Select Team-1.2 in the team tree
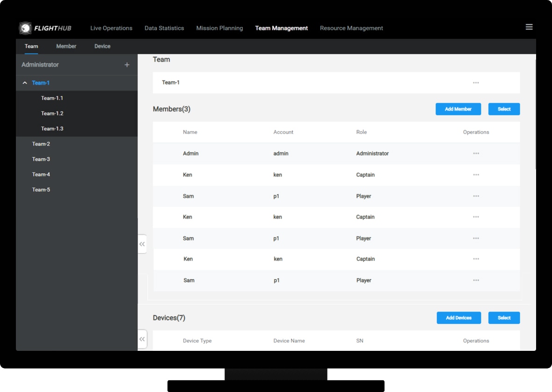552x392 pixels. pos(52,114)
